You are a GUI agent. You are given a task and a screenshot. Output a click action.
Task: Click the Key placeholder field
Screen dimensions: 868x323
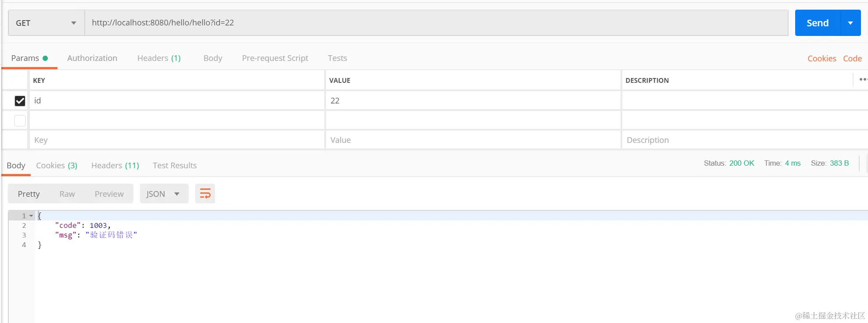click(x=177, y=140)
